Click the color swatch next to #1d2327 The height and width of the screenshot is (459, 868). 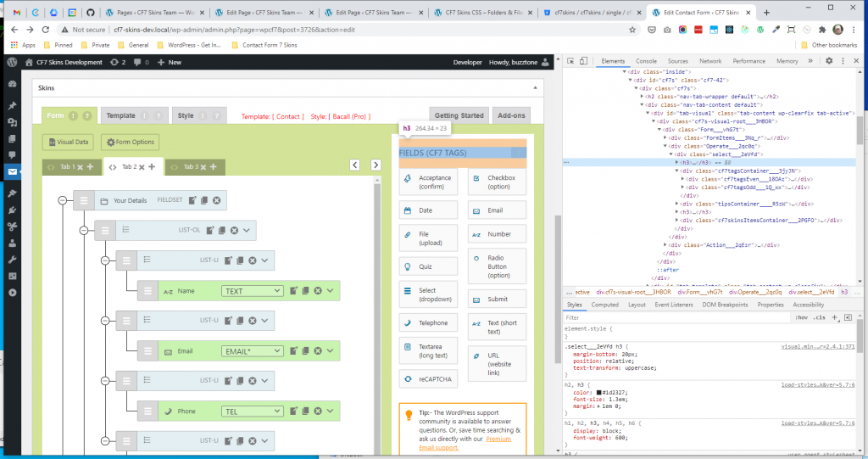(598, 393)
